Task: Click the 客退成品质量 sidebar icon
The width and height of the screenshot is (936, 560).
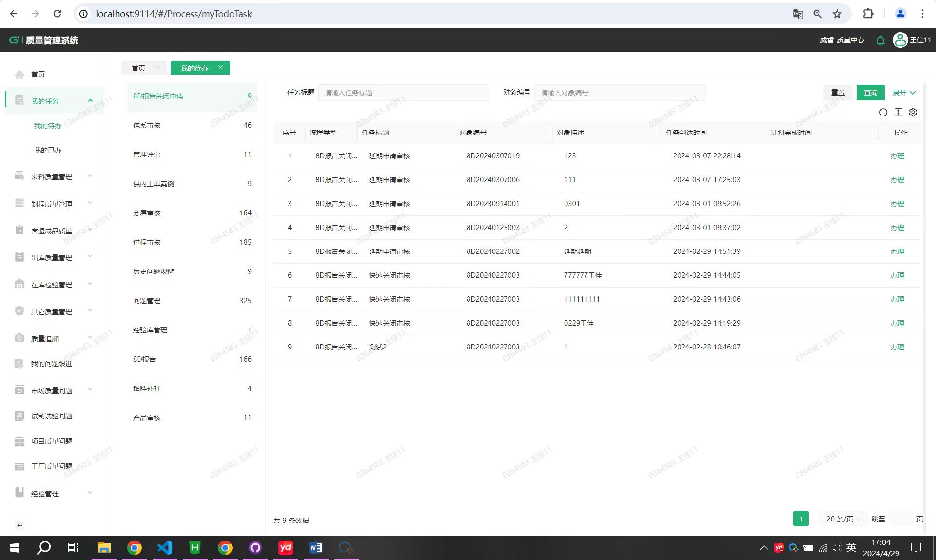Action: click(19, 230)
